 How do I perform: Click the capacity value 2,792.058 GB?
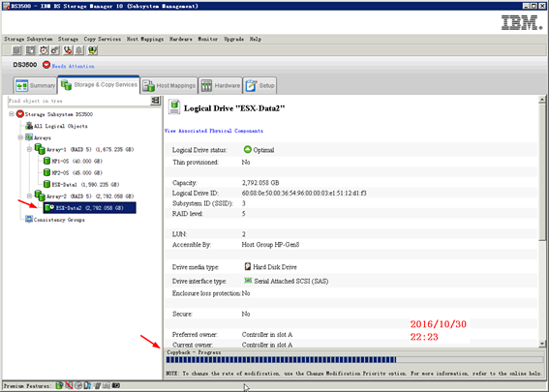260,183
